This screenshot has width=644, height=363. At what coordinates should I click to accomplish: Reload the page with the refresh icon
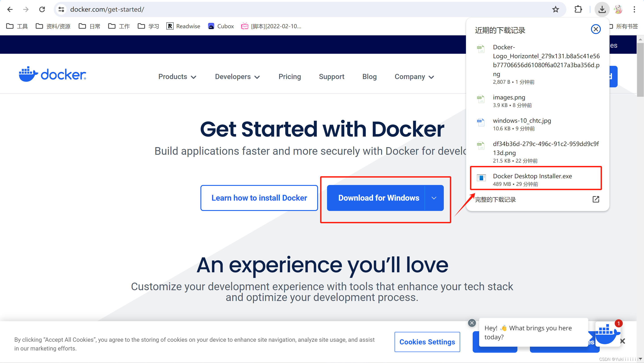point(42,9)
